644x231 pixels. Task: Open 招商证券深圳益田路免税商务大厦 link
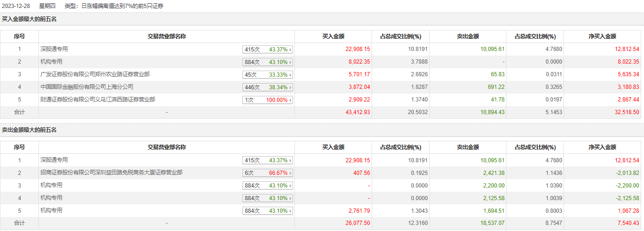(x=111, y=173)
